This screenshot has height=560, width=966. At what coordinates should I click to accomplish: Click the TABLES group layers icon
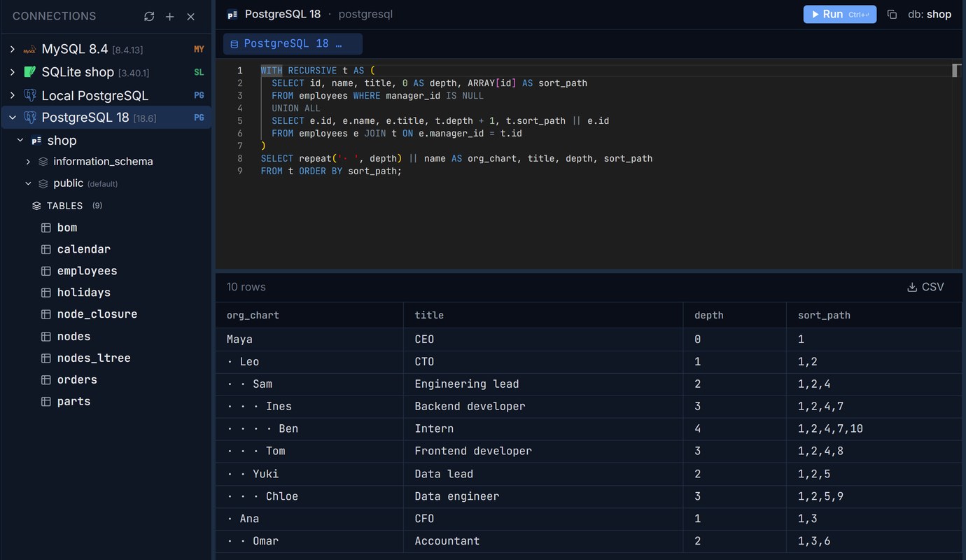point(36,206)
